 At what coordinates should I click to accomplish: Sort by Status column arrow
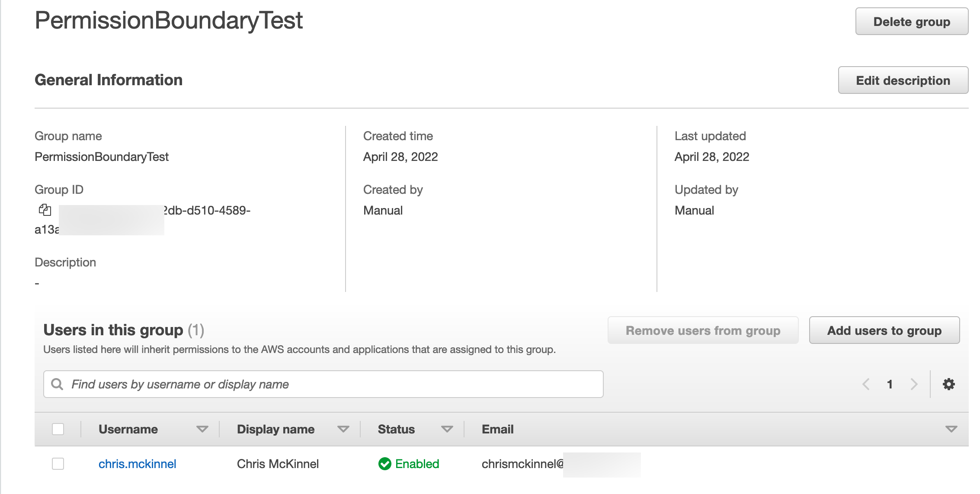(x=447, y=429)
